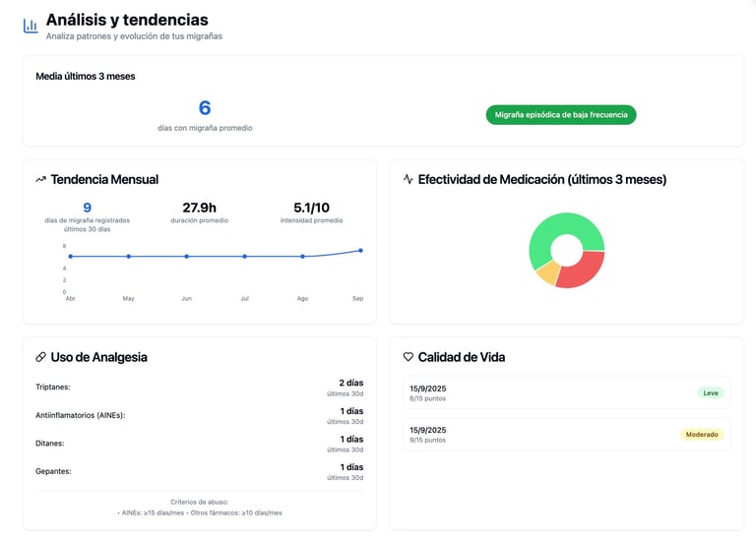This screenshot has width=756, height=539.
Task: Click the Sep data point on the trend line
Action: 360,251
